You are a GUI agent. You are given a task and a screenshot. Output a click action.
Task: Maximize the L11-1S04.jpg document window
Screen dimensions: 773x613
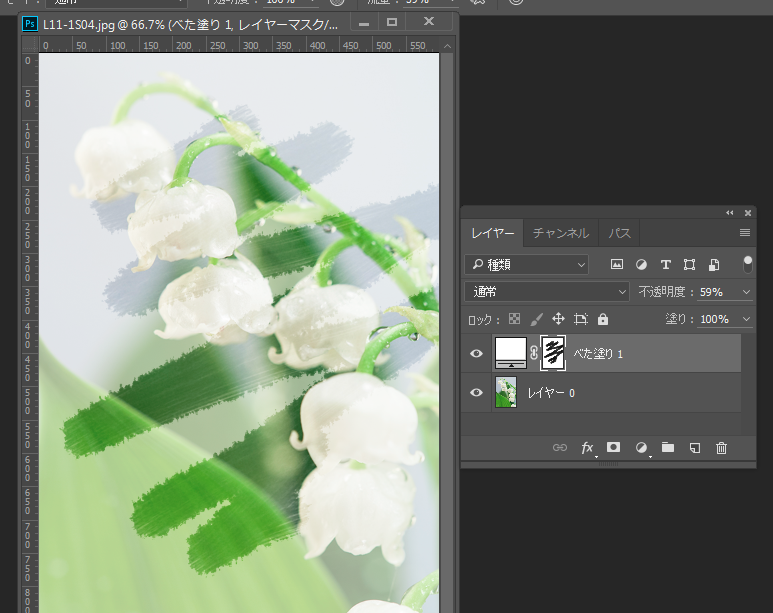(392, 22)
